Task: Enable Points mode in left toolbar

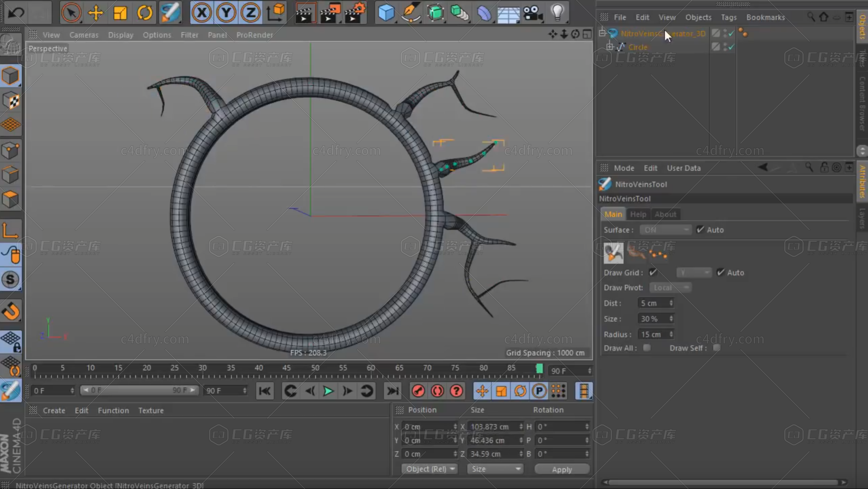Action: (x=11, y=150)
